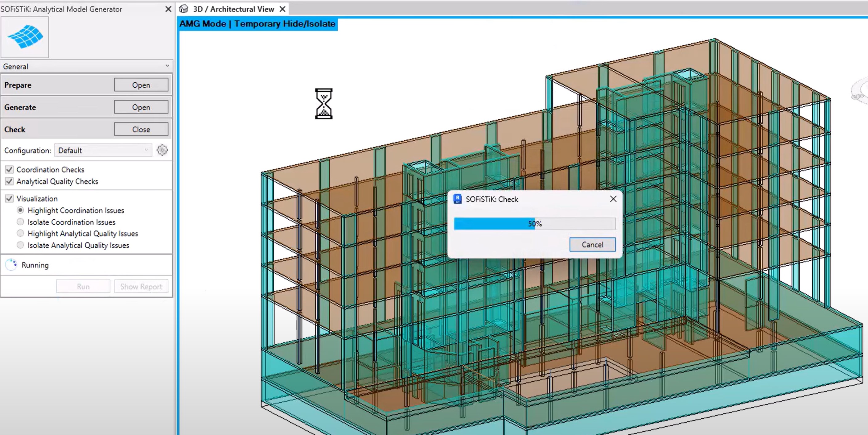
Task: Cancel the running check
Action: (592, 244)
